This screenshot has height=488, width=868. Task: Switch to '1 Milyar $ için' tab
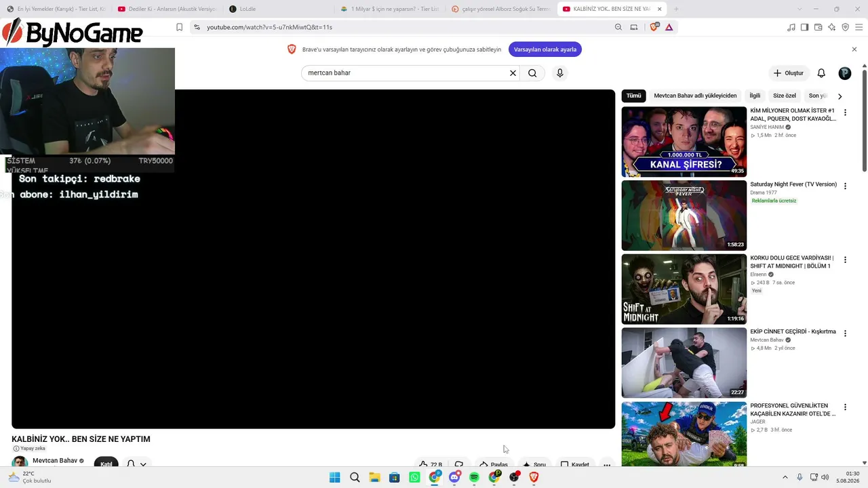coord(391,9)
